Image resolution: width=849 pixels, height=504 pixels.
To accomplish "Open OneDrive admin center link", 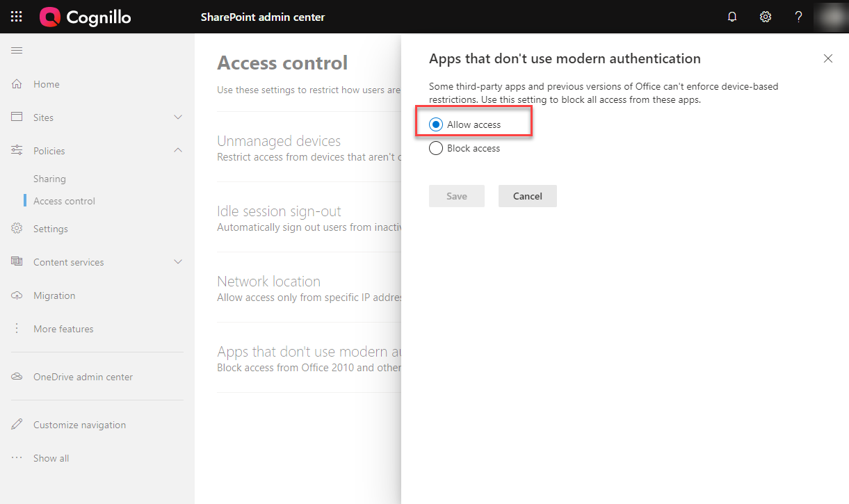I will tap(83, 377).
